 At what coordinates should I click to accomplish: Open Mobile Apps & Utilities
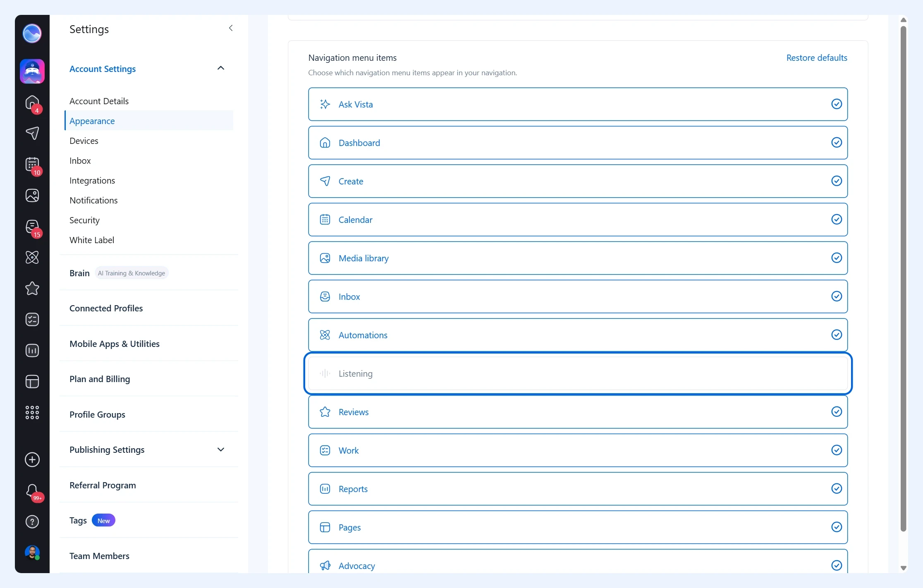pos(115,344)
